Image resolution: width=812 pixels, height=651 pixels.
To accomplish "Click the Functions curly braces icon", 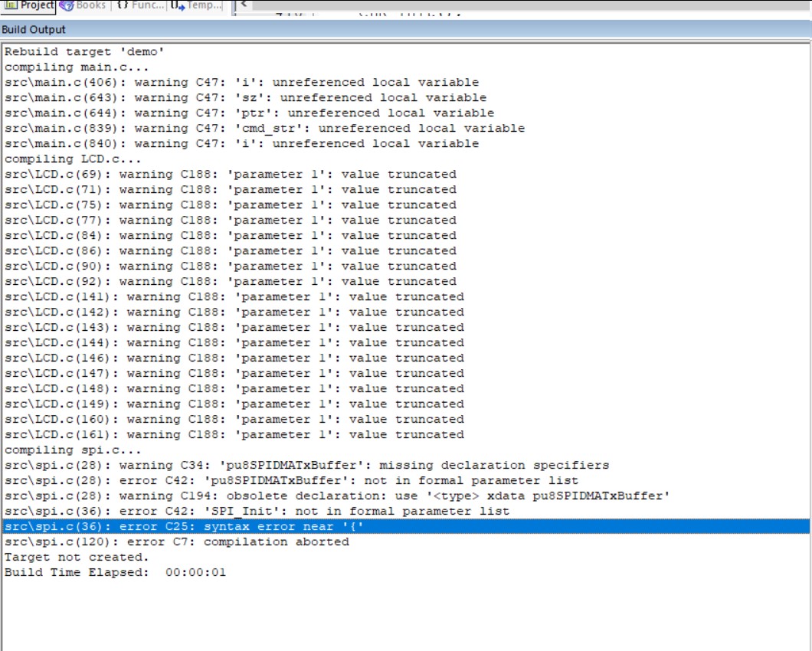I will 122,5.
